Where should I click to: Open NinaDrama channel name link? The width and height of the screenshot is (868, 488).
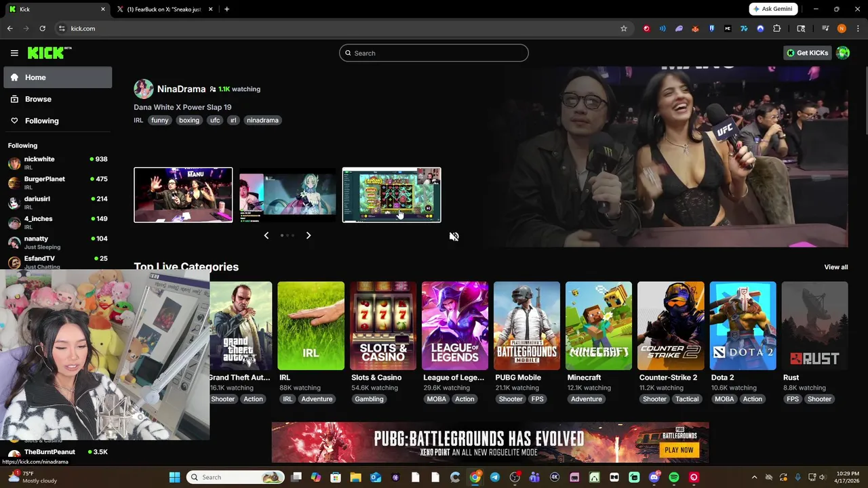[181, 89]
